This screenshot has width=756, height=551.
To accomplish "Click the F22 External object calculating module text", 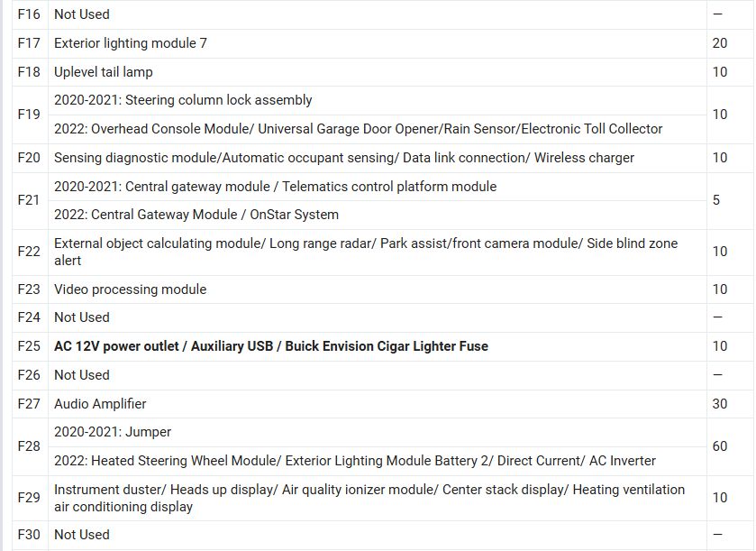I will click(365, 252).
